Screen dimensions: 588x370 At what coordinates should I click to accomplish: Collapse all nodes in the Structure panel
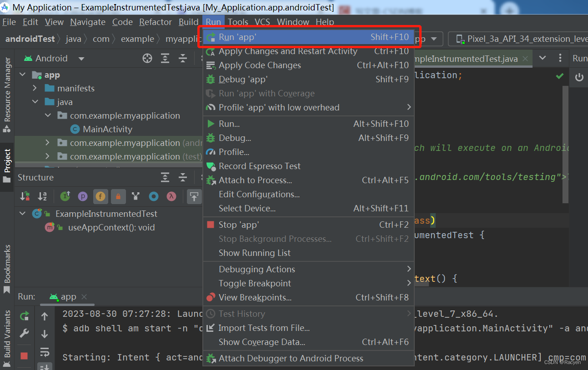tap(183, 177)
